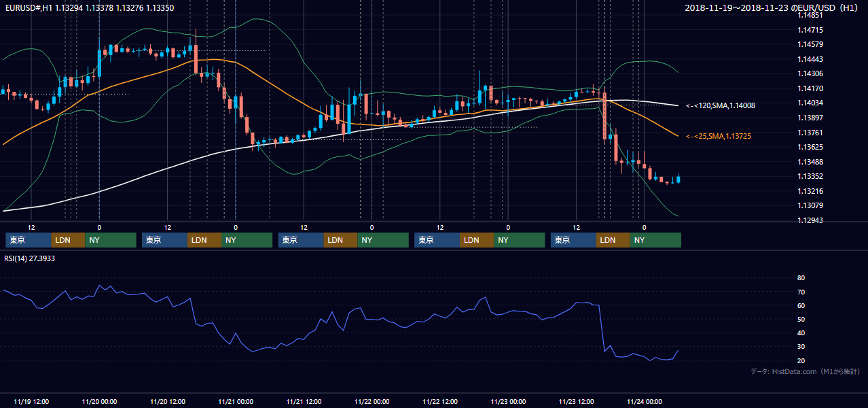Select the 120 SMA 1.14008 label
This screenshot has height=408, width=868.
721,105
